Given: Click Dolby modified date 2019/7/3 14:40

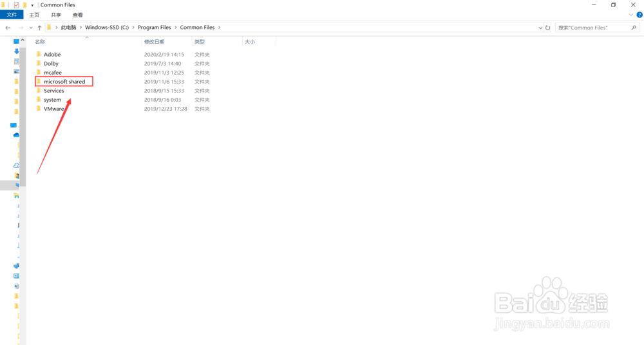Looking at the screenshot, I should [162, 63].
